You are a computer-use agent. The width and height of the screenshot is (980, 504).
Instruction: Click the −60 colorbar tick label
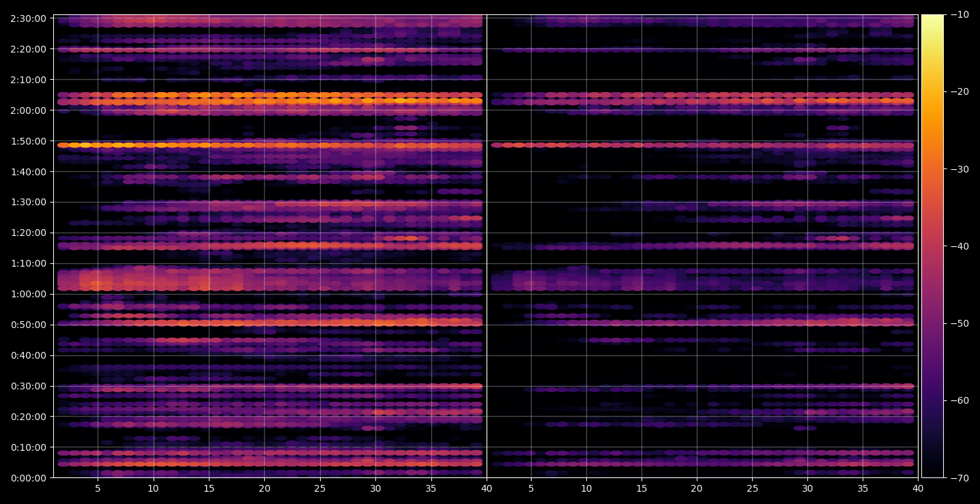click(960, 400)
